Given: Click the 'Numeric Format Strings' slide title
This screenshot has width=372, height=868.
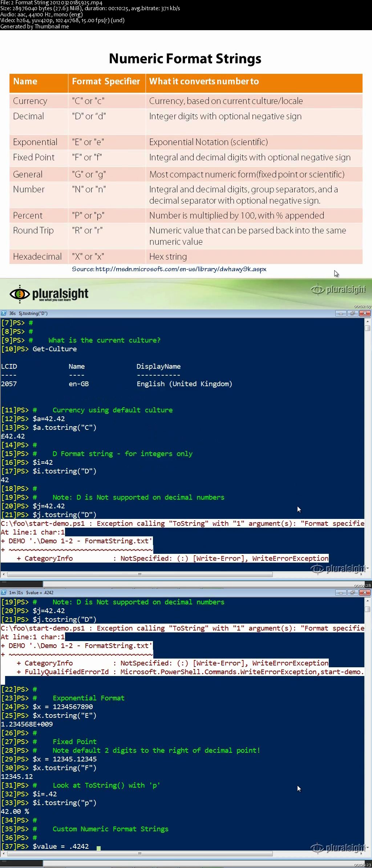Looking at the screenshot, I should 185,59.
